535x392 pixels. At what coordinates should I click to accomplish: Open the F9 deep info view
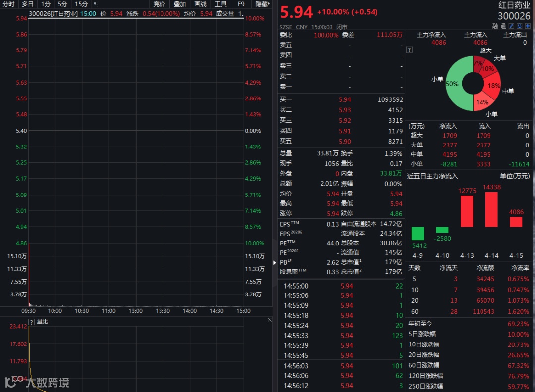pos(241,4)
